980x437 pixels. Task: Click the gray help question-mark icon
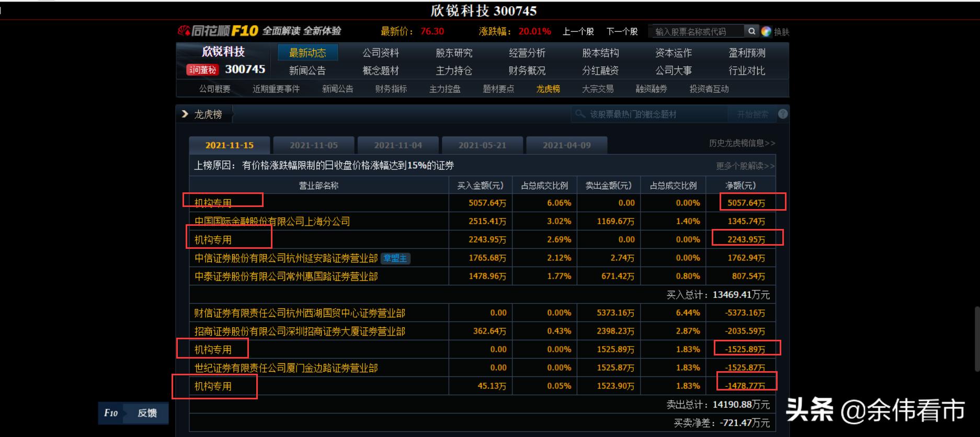pyautogui.click(x=783, y=114)
